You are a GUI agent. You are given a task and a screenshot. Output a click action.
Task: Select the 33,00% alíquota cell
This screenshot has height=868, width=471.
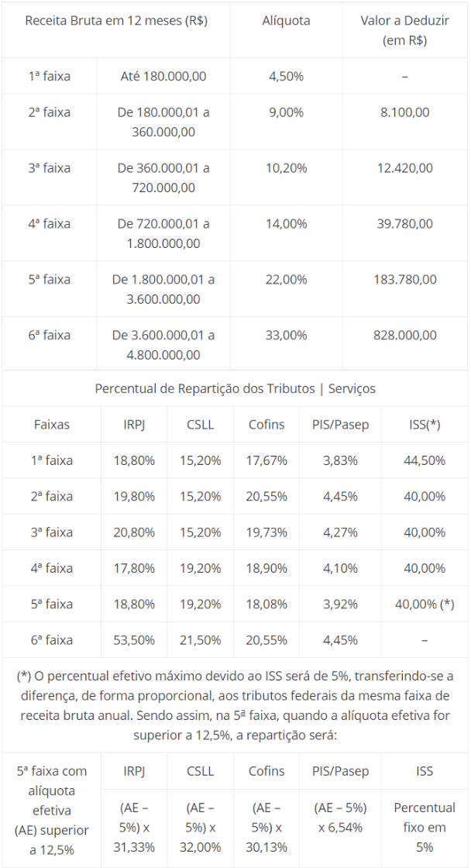286,335
